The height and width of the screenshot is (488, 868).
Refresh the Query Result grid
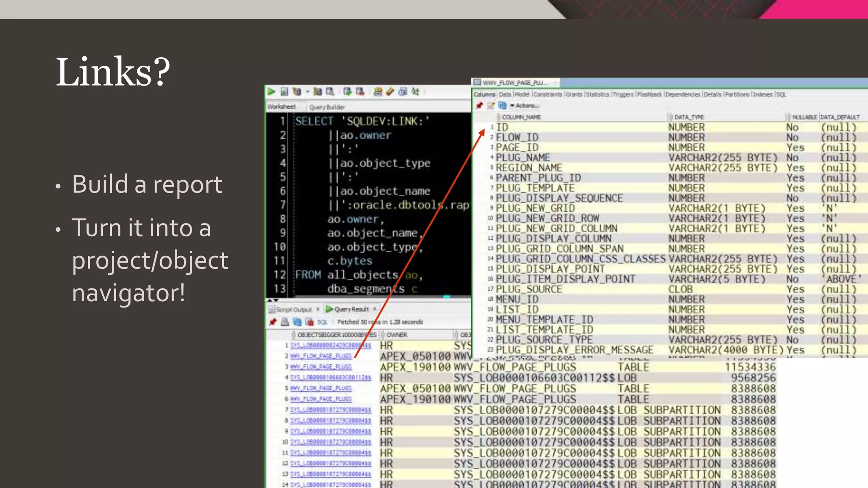[297, 322]
